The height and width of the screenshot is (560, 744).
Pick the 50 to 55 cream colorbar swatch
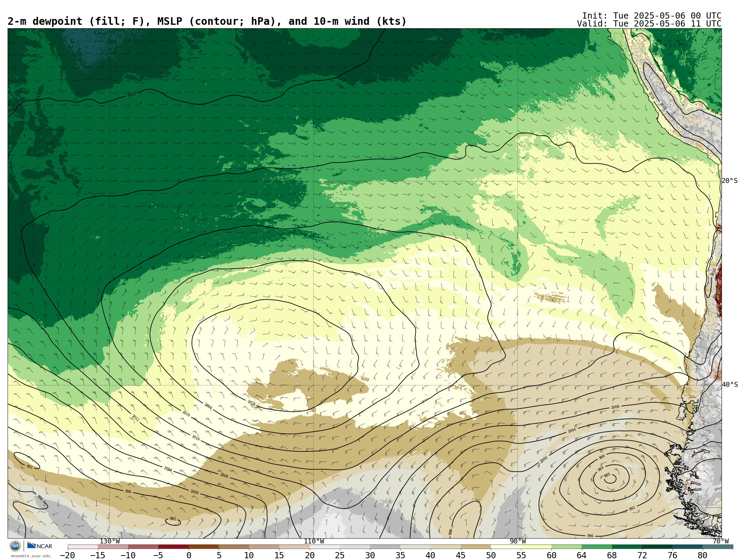click(x=506, y=547)
